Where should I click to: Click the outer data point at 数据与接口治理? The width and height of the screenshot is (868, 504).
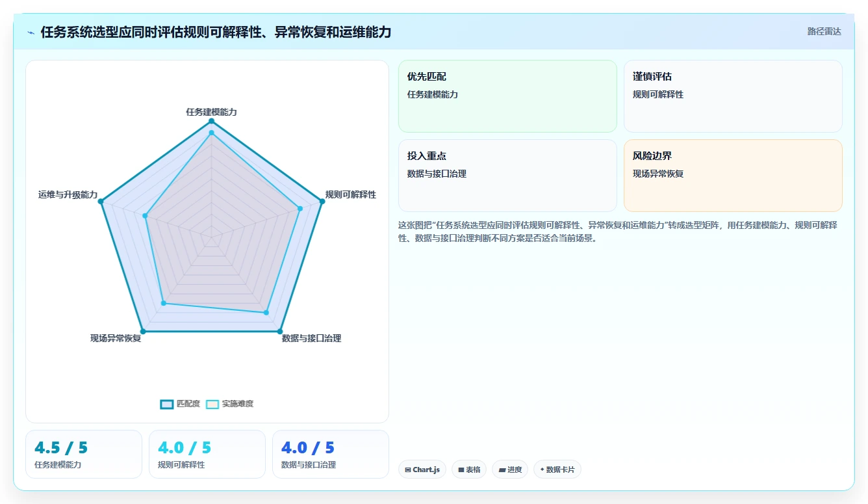[280, 332]
